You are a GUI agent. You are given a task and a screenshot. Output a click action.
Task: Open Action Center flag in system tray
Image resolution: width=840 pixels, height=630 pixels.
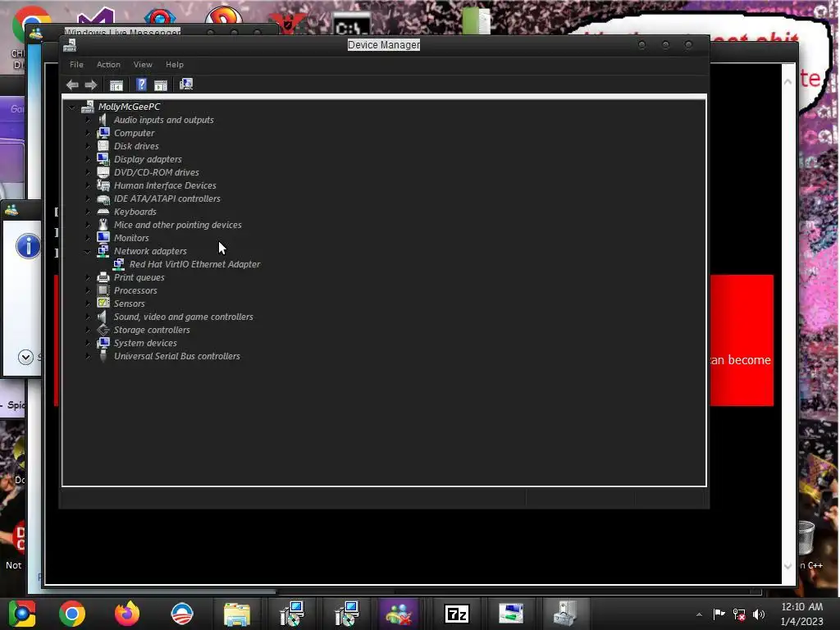719,614
